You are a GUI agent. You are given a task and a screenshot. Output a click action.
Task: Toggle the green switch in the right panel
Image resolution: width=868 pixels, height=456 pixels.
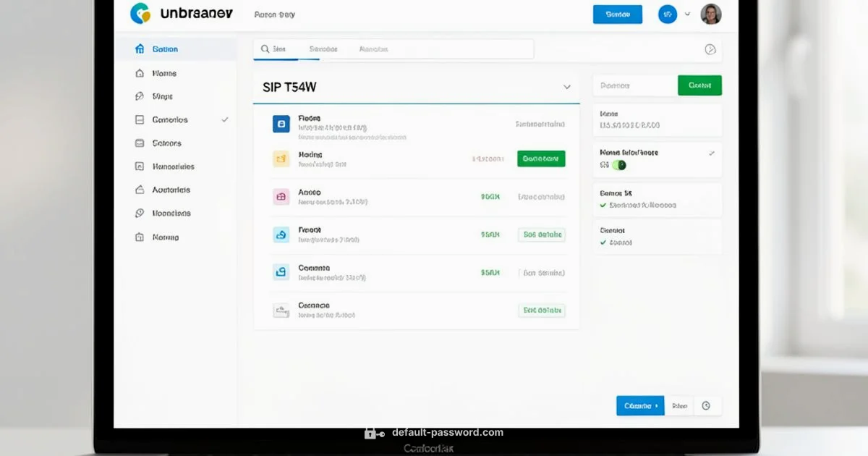[x=618, y=165]
